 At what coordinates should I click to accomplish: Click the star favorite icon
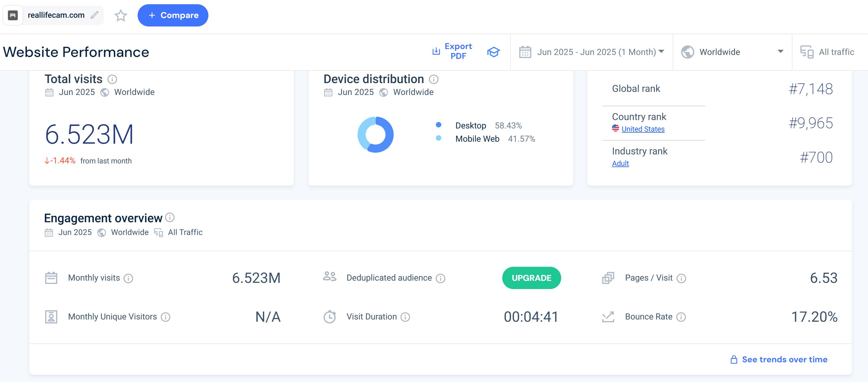[x=121, y=15]
